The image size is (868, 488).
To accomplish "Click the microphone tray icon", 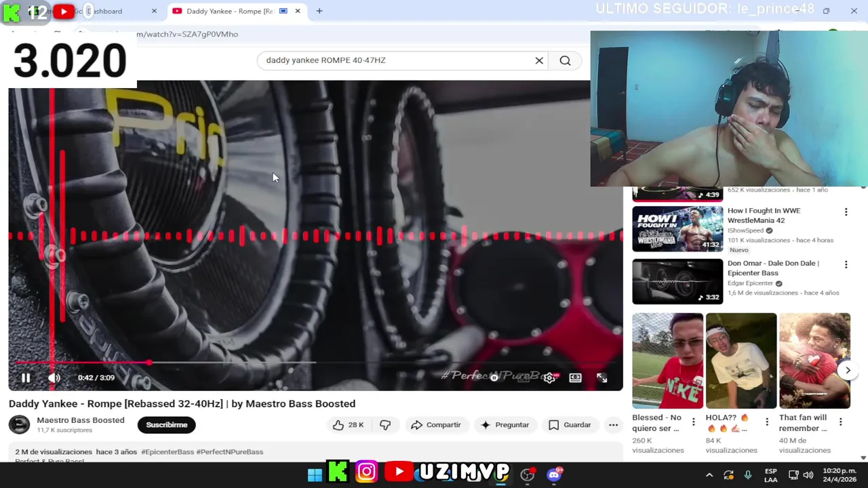I will (x=748, y=475).
